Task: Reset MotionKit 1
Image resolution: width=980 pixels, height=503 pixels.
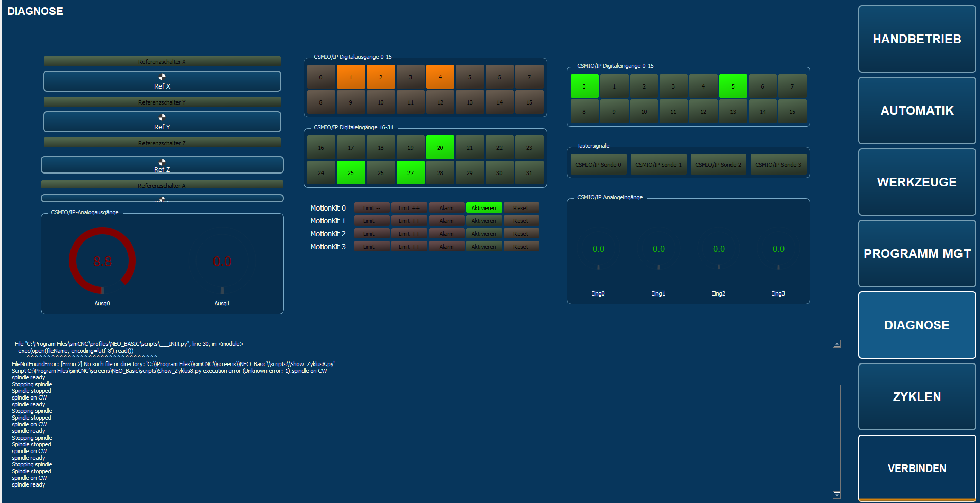Action: 521,221
